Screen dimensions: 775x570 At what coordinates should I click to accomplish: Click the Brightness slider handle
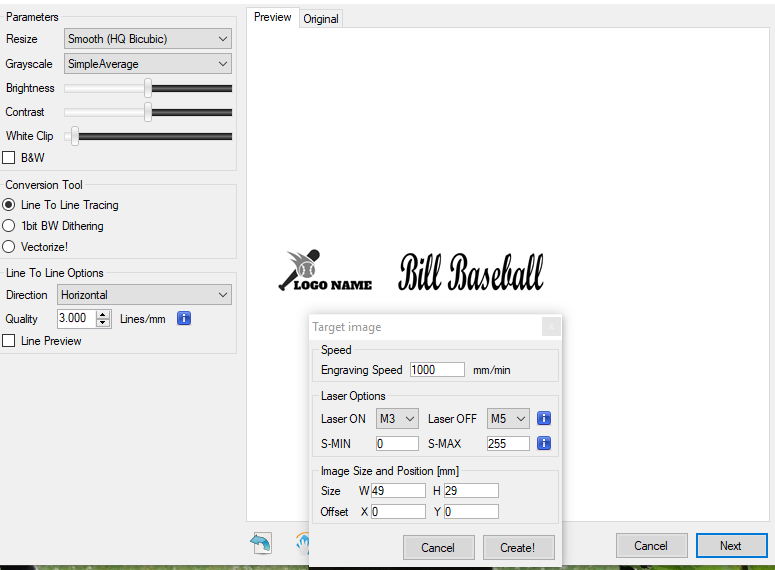click(x=148, y=88)
